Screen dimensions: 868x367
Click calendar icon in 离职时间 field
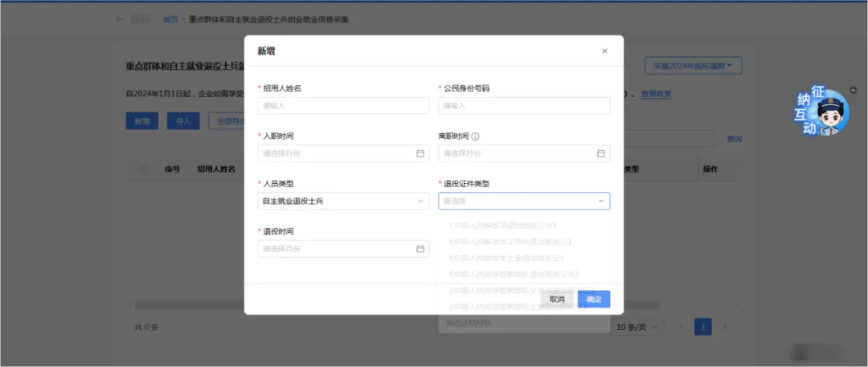coord(600,153)
